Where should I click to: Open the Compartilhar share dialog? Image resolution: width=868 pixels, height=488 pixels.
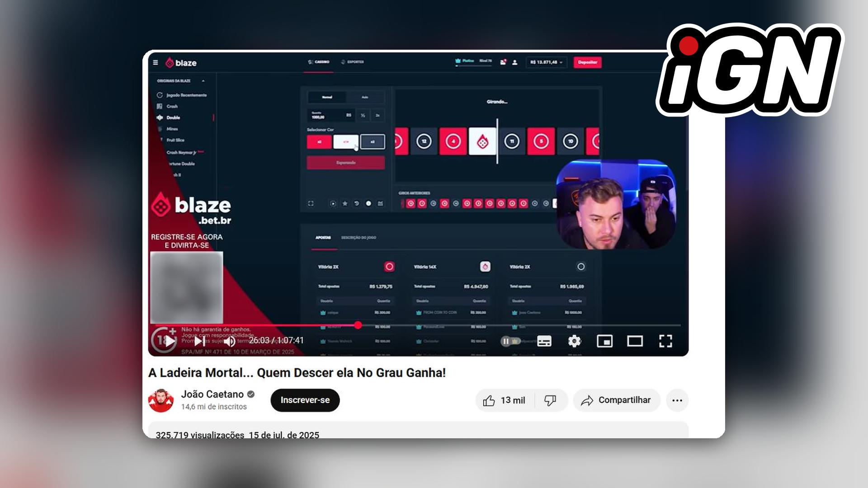coord(617,400)
